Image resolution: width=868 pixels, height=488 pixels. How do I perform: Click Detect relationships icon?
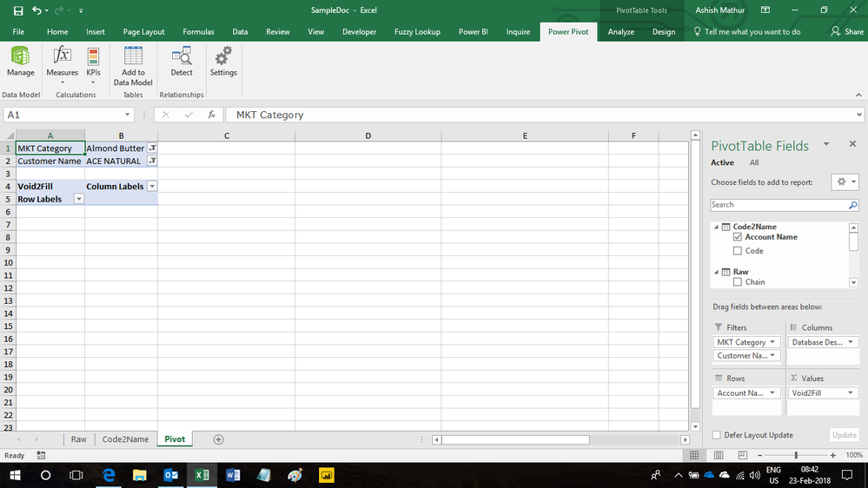pos(181,62)
